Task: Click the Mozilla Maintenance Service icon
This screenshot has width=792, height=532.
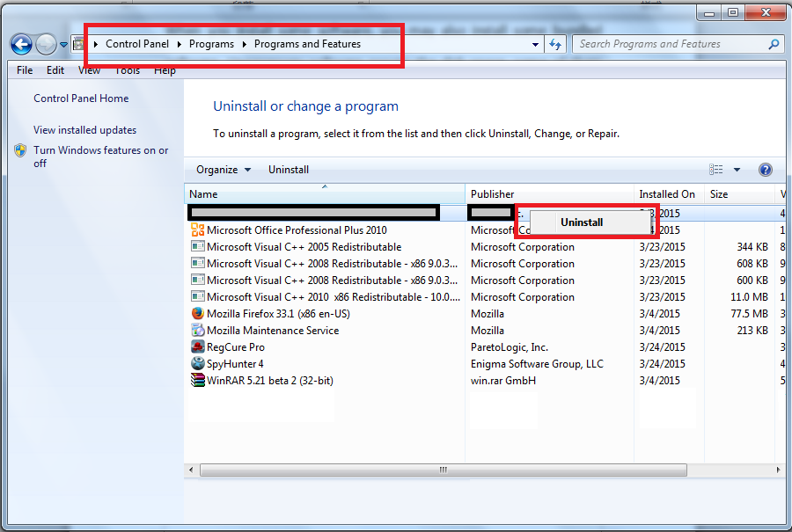Action: (x=197, y=330)
